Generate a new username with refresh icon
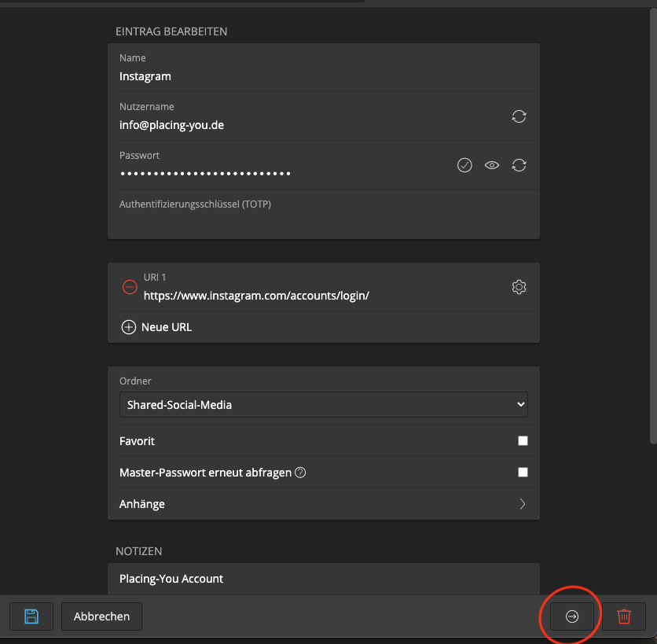The image size is (657, 644). coord(519,116)
